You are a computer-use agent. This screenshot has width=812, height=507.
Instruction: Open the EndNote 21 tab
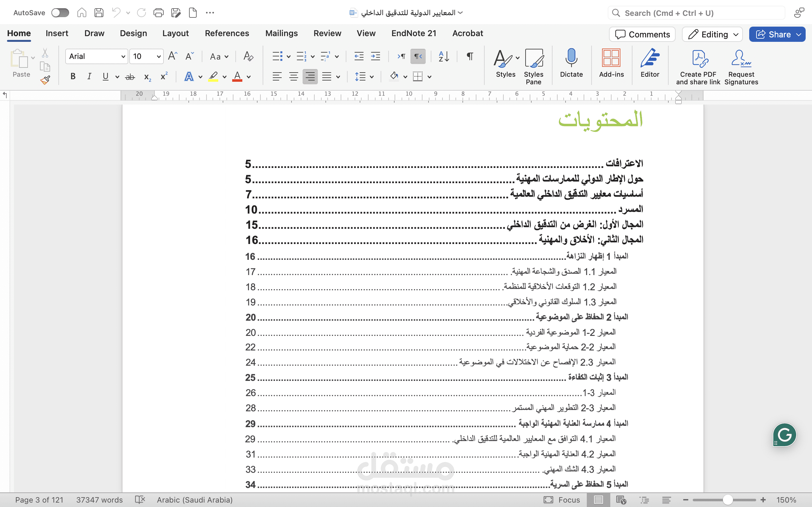point(414,33)
